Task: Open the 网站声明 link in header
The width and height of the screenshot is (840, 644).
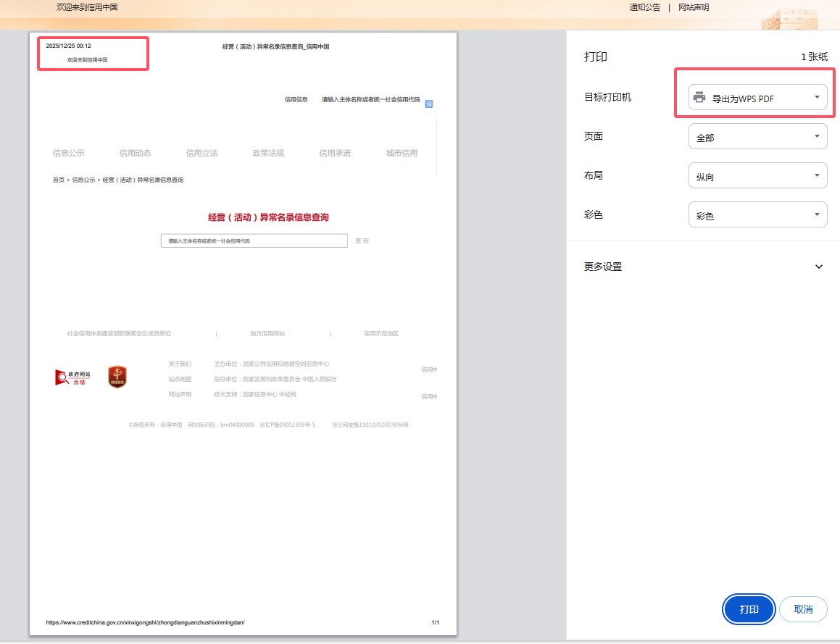Action: [693, 7]
